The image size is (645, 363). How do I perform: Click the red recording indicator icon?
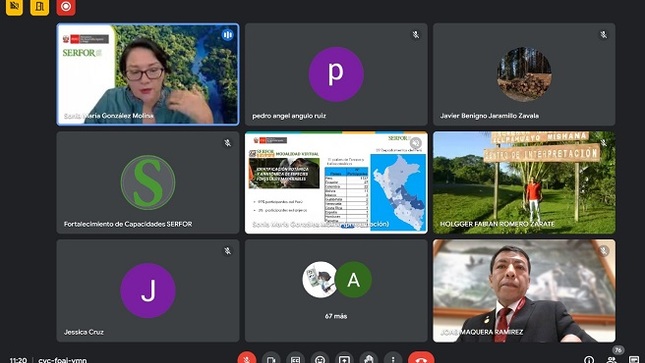click(66, 7)
